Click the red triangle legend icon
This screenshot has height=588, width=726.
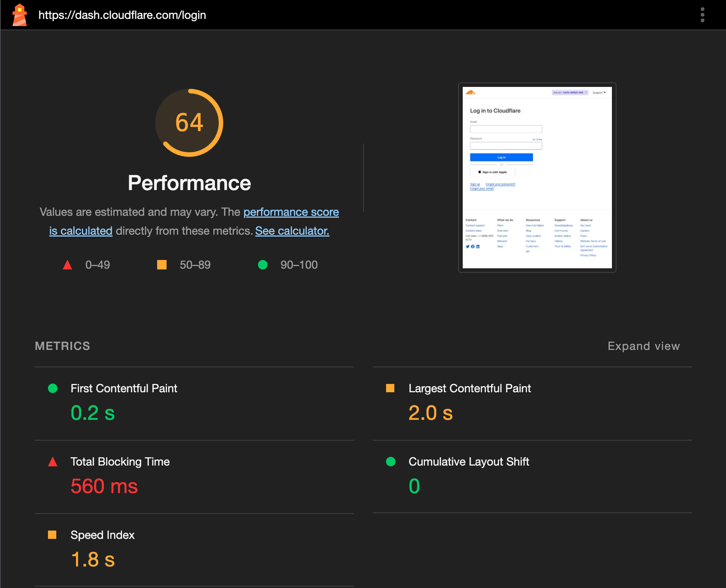[x=67, y=265]
